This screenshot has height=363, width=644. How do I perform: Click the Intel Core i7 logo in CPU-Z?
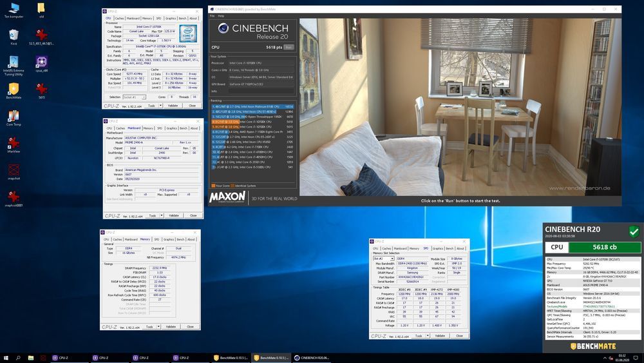(187, 34)
